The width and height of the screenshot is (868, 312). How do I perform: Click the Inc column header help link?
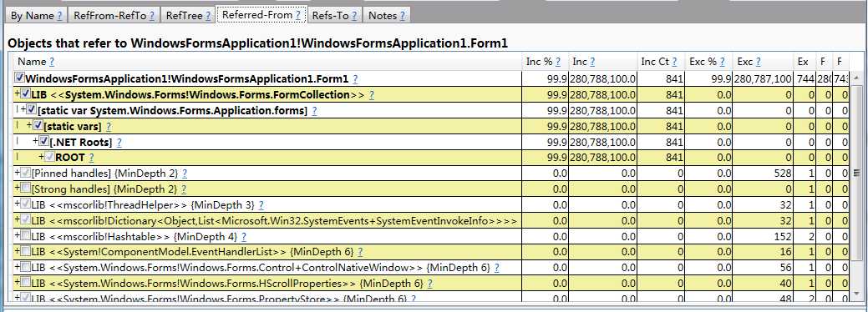pyautogui.click(x=591, y=62)
